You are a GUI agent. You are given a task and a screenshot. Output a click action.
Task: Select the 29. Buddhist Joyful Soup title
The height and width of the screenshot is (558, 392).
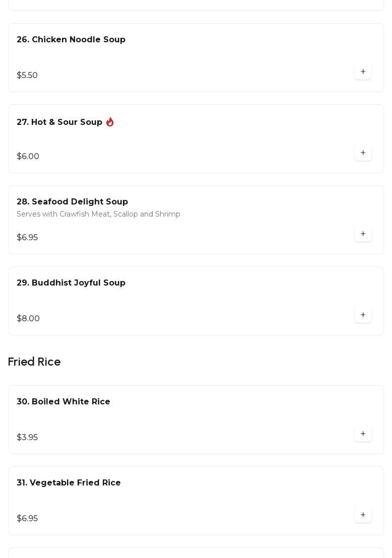coord(71,283)
